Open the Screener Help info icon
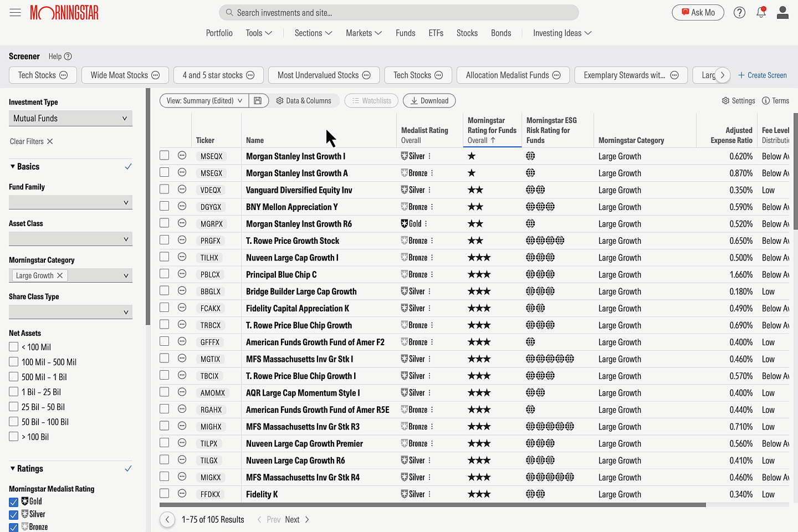The height and width of the screenshot is (532, 798). pos(68,56)
